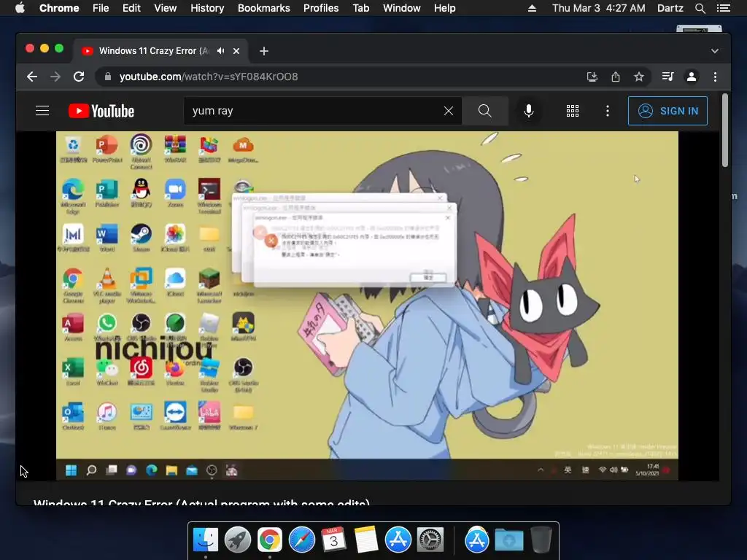Click the Dartz user name in menu bar
The height and width of the screenshot is (560, 747).
[670, 8]
